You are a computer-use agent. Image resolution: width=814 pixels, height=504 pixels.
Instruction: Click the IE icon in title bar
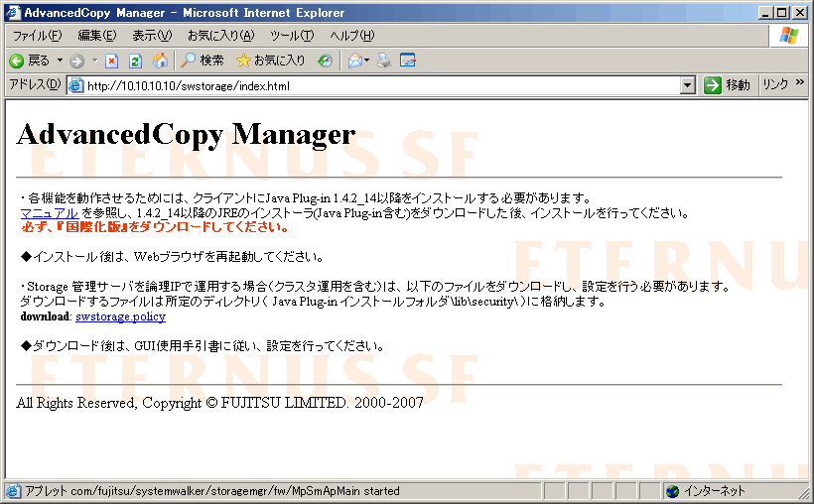click(x=13, y=13)
